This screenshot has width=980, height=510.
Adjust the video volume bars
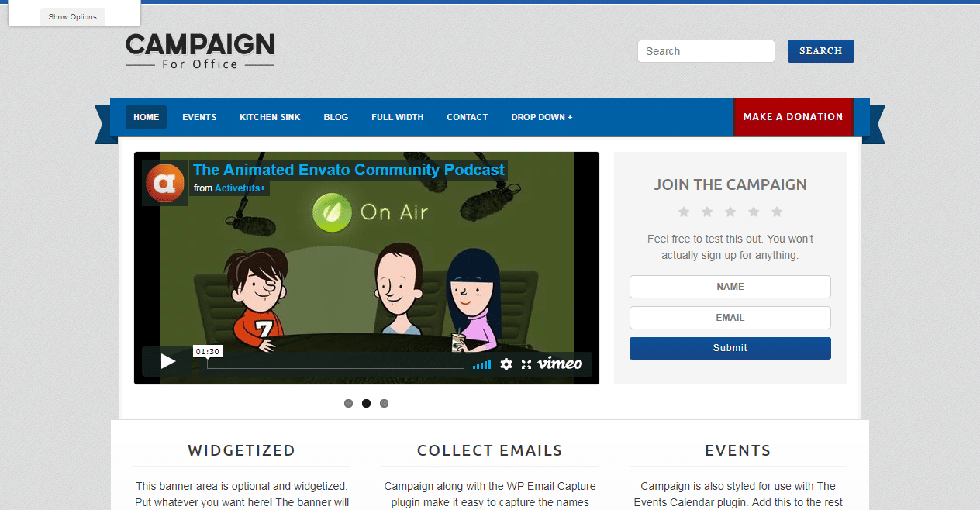point(481,364)
